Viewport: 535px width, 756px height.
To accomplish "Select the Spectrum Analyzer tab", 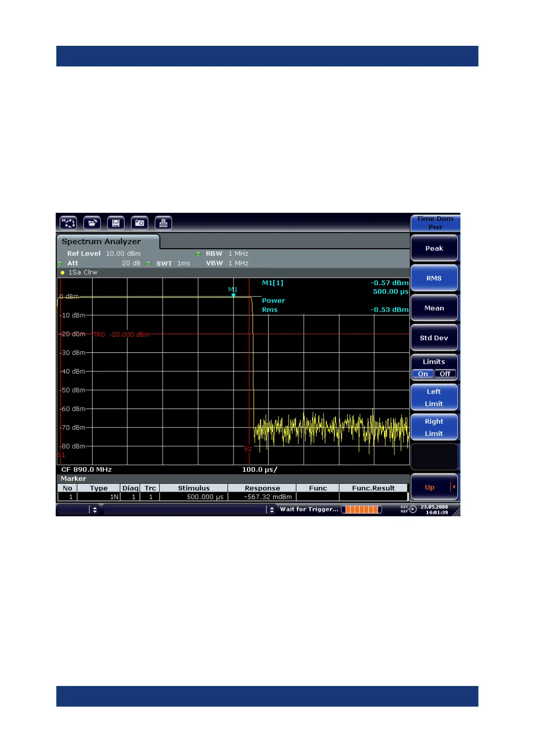I will 108,242.
